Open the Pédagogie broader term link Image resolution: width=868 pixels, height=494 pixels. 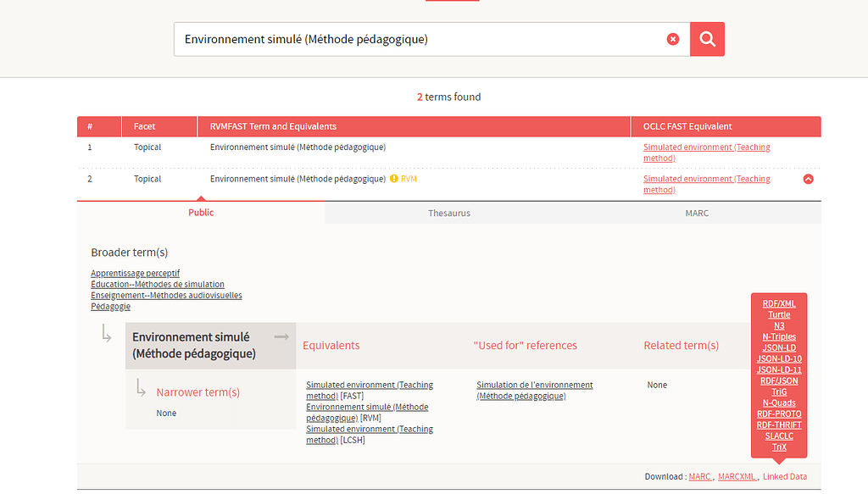110,306
